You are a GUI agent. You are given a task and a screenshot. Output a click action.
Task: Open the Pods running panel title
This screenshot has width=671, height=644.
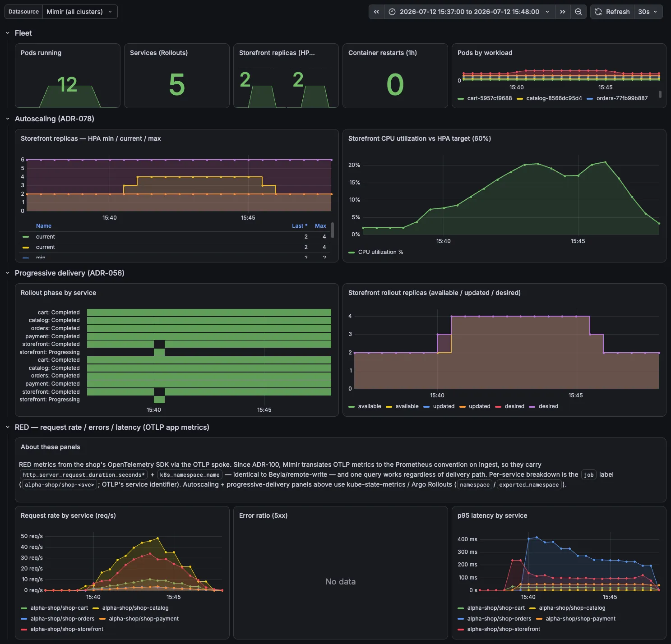pyautogui.click(x=41, y=53)
